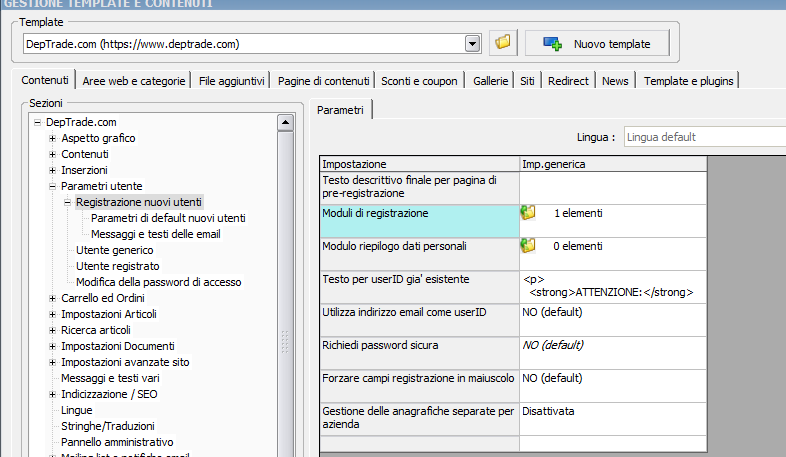Select Moduli di registrazione row label
786x457 pixels.
(x=420, y=221)
